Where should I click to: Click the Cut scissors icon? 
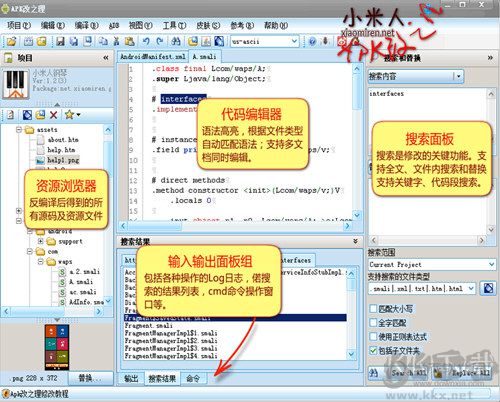tap(116, 41)
